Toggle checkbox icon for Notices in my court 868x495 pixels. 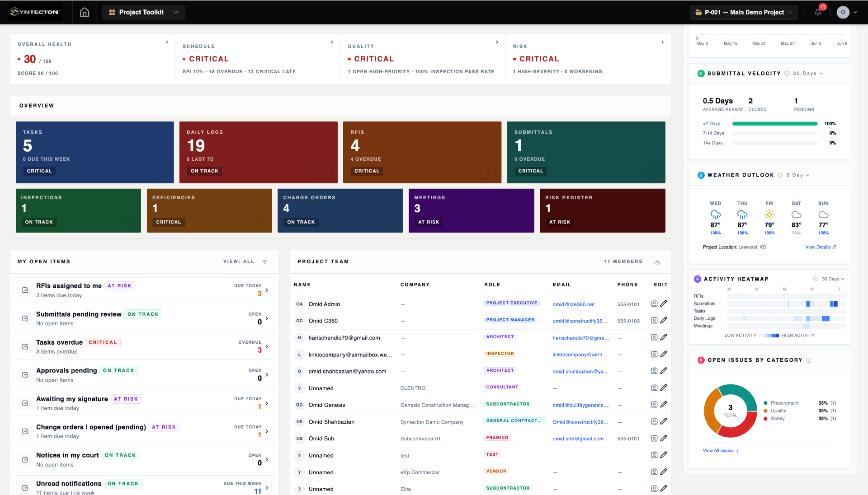tap(25, 459)
